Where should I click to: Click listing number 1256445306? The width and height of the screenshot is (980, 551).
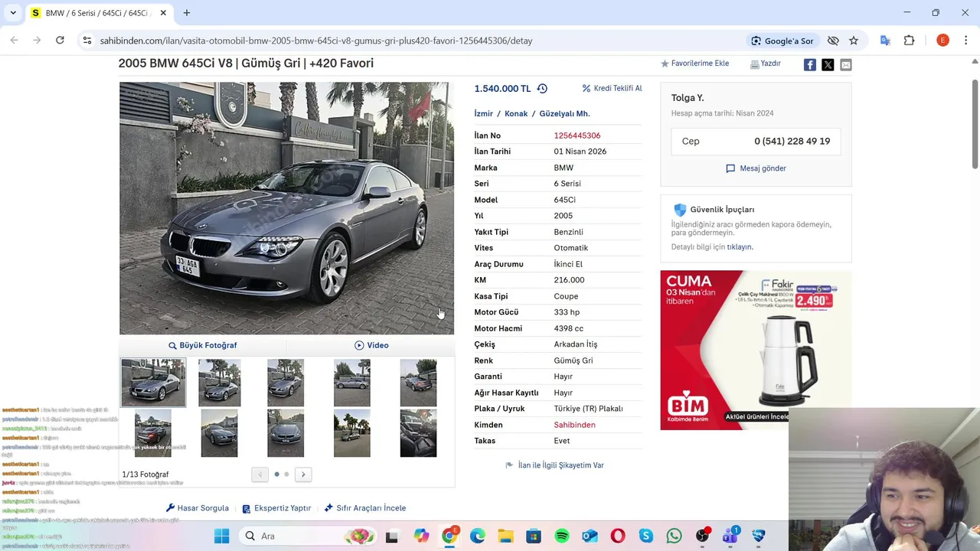(x=577, y=135)
